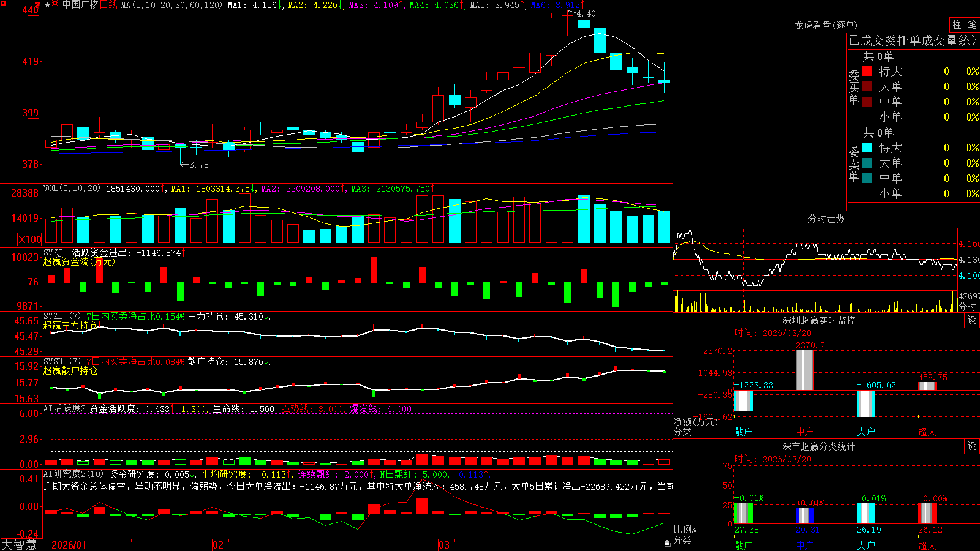The height and width of the screenshot is (551, 980).
Task: Click the star icon before 中国广核
Action: [x=48, y=5]
